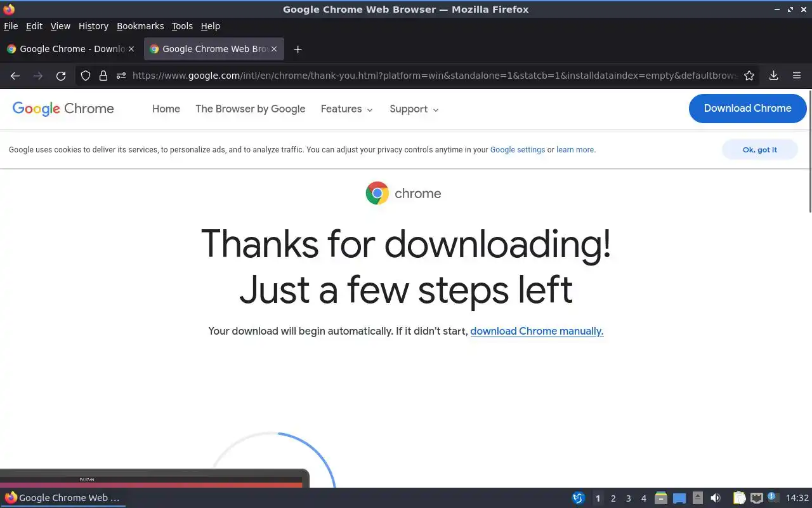This screenshot has height=508, width=812.
Task: Click the Firefox icon in title bar
Action: [x=9, y=9]
